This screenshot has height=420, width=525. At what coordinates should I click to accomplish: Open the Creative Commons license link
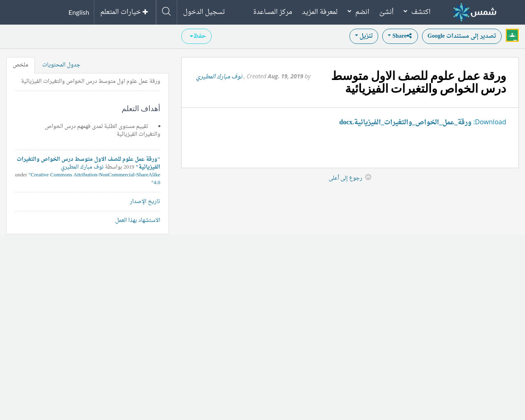94,178
